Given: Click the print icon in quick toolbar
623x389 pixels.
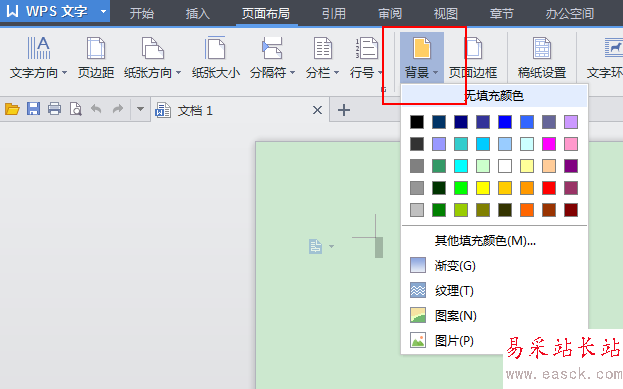Looking at the screenshot, I should click(54, 108).
